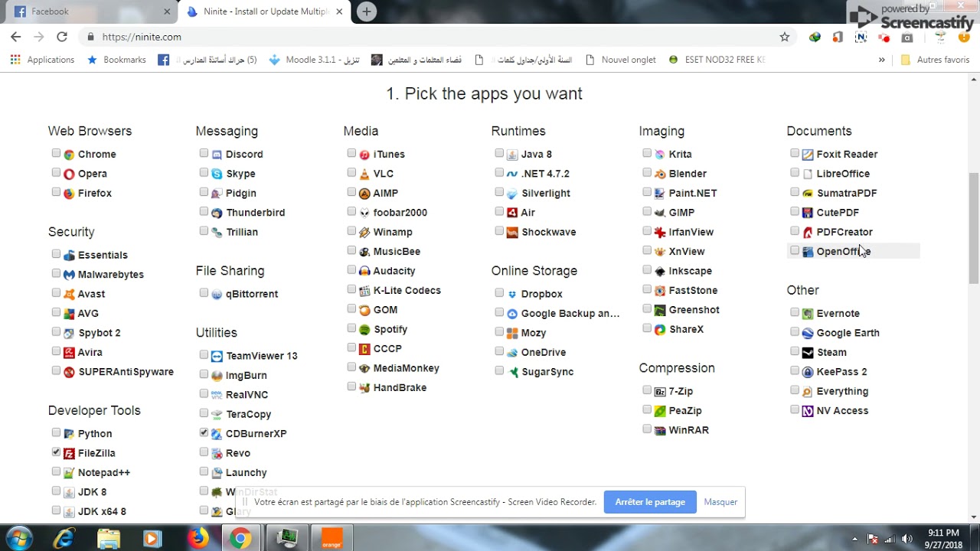Open the Bookmarks bar item
980x551 pixels.
[117, 60]
